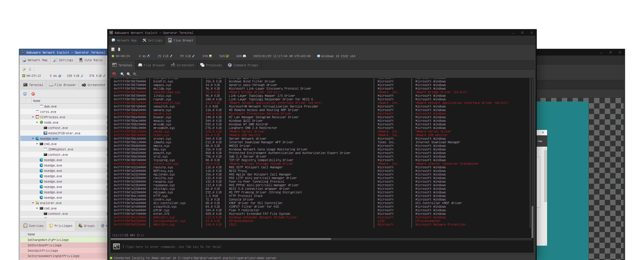
Task: Select the Five Breast session tab
Action: coord(181,40)
